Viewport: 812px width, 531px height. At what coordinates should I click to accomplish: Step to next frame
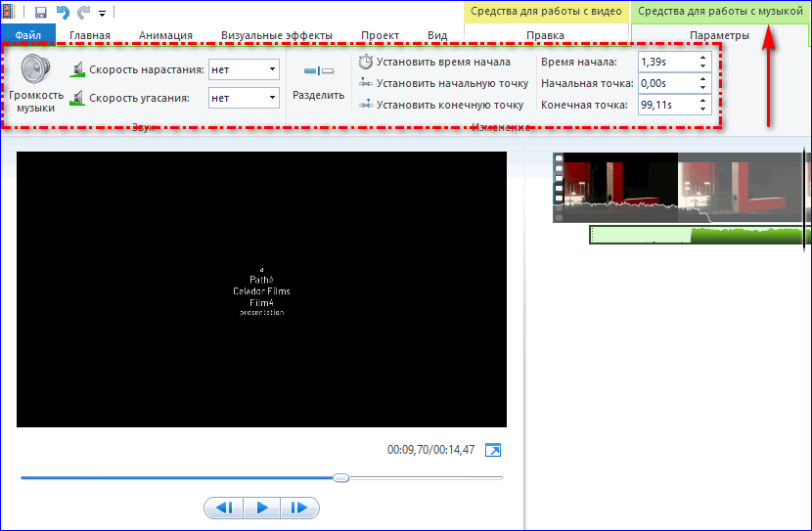[x=299, y=508]
